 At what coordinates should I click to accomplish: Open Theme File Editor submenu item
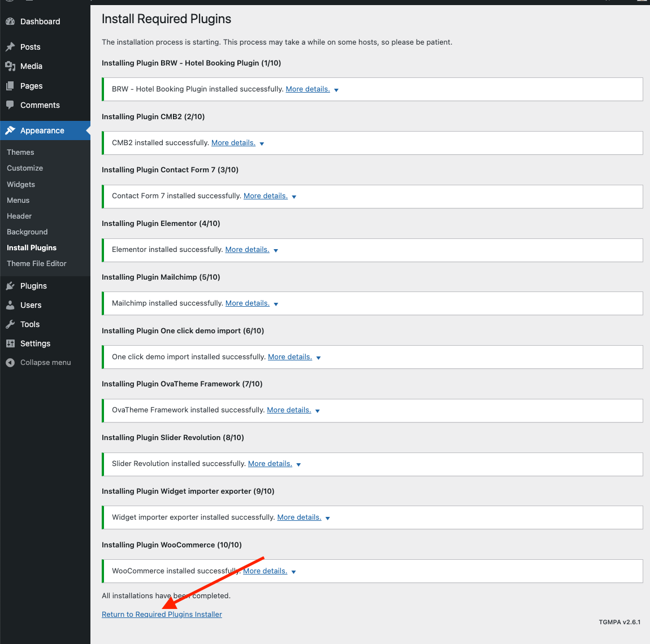click(x=37, y=264)
